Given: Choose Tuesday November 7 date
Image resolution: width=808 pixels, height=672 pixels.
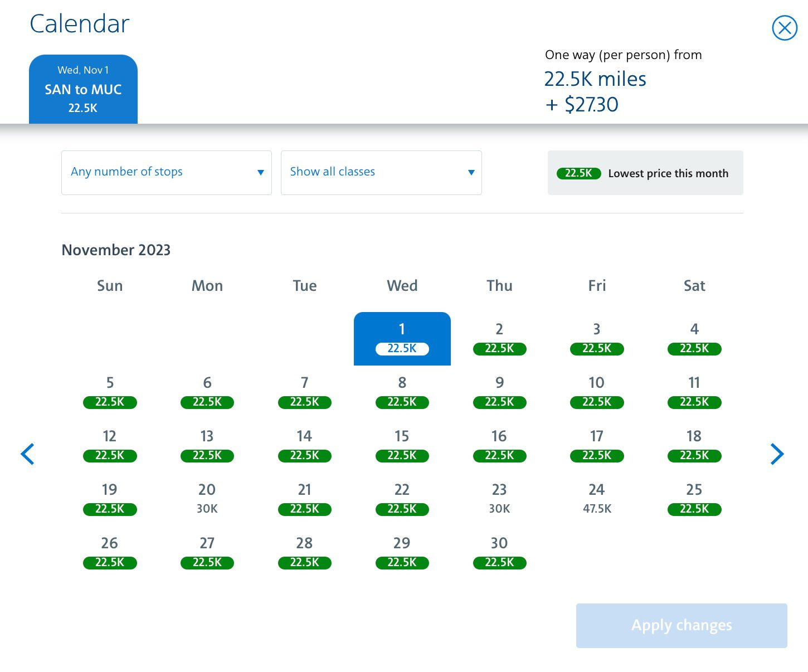Looking at the screenshot, I should coord(304,391).
